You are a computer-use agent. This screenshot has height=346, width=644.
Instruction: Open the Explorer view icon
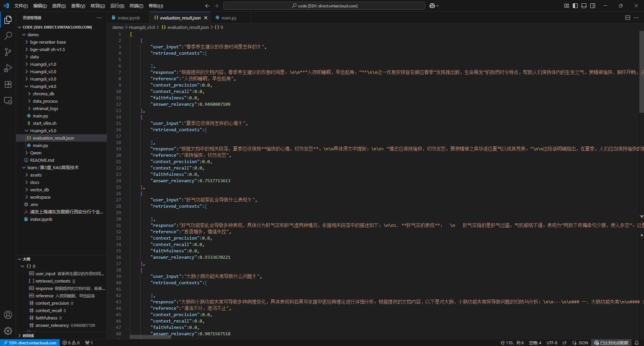[x=8, y=20]
